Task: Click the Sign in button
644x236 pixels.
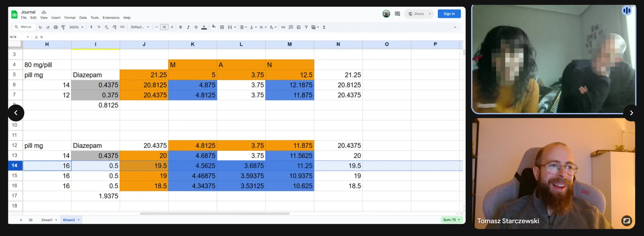Action: [449, 14]
